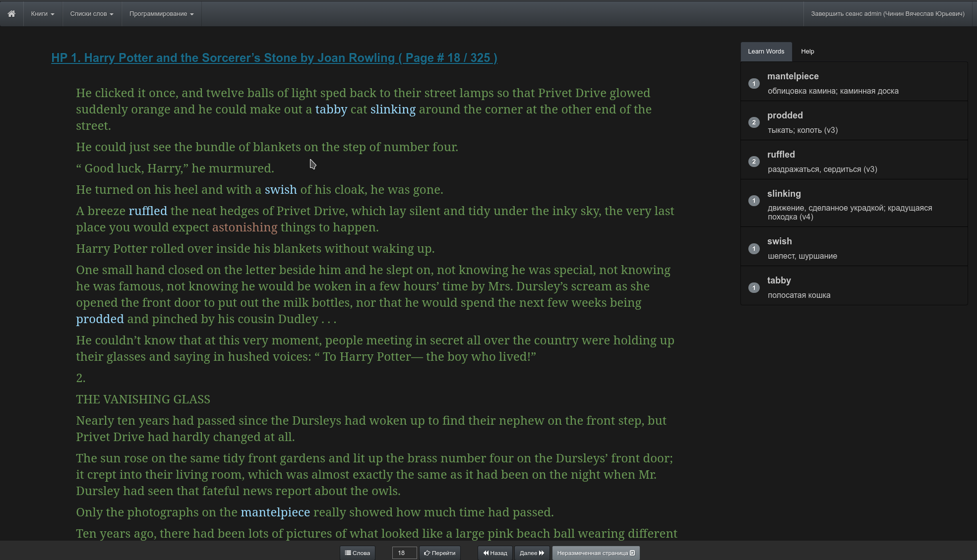Click the count badge beside swish
Viewport: 977px width, 560px height.
[753, 249]
